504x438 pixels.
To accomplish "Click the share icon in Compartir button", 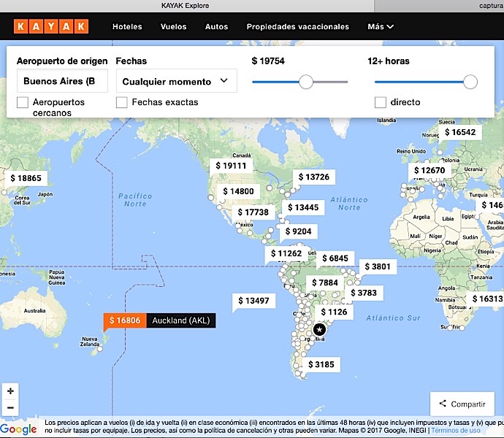I will point(443,403).
